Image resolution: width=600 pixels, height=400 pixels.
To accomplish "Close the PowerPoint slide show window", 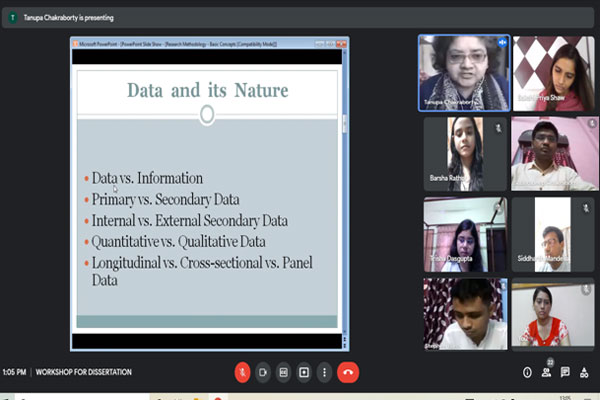I will (341, 44).
